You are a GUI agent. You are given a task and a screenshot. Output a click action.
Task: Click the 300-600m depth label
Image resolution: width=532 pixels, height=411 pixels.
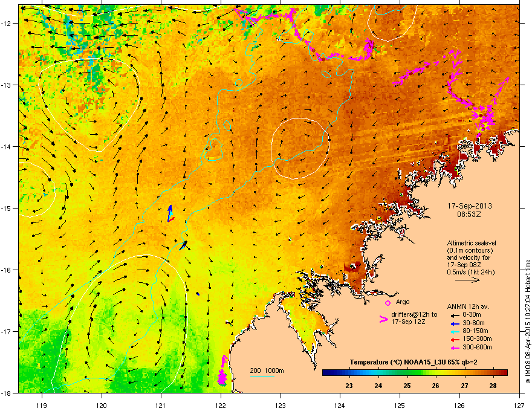click(x=477, y=347)
